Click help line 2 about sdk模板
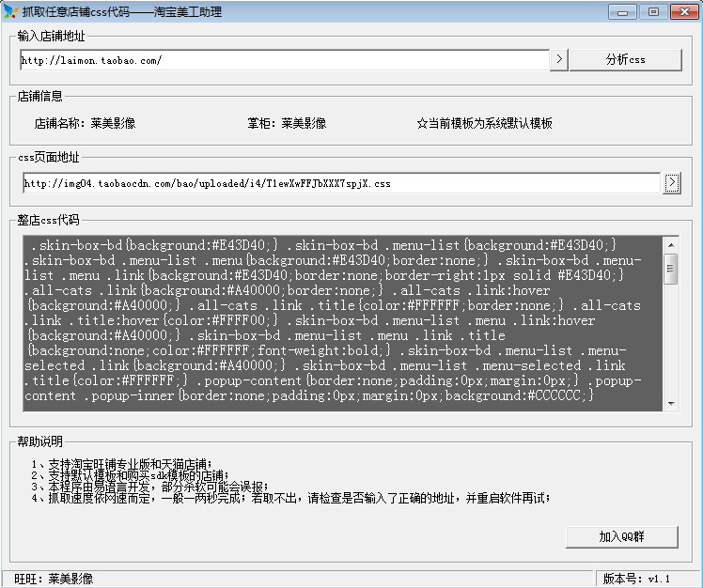703x588 pixels. point(130,475)
